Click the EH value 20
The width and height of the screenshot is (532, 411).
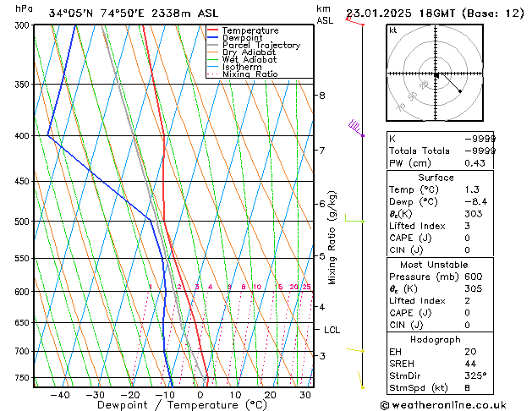click(470, 352)
